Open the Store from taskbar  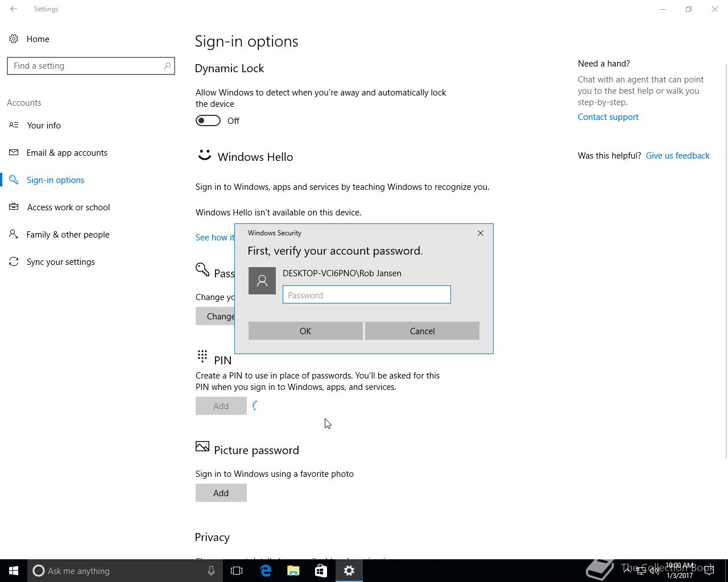(321, 571)
